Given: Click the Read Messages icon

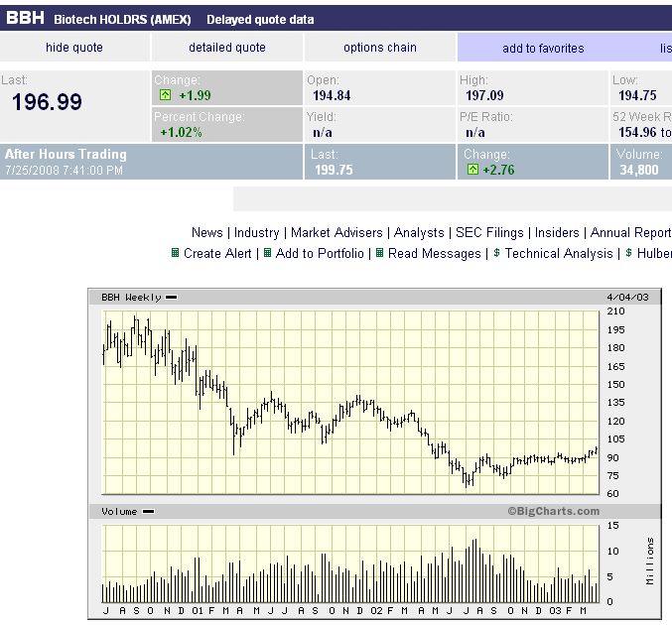Looking at the screenshot, I should point(380,254).
